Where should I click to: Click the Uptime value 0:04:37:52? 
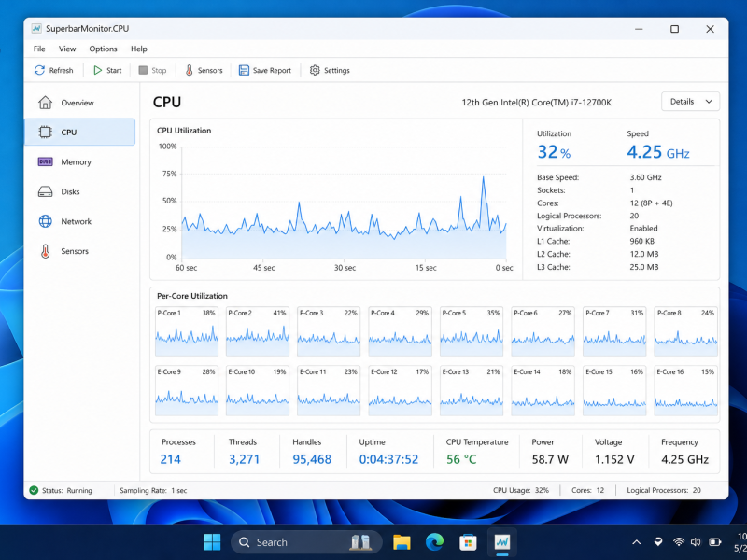pyautogui.click(x=388, y=459)
